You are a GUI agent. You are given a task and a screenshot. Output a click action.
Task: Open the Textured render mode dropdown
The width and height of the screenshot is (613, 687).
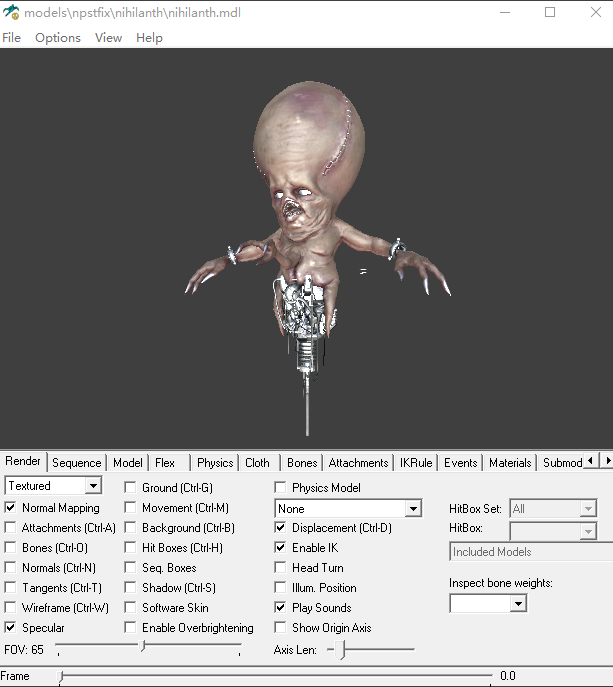[53, 486]
